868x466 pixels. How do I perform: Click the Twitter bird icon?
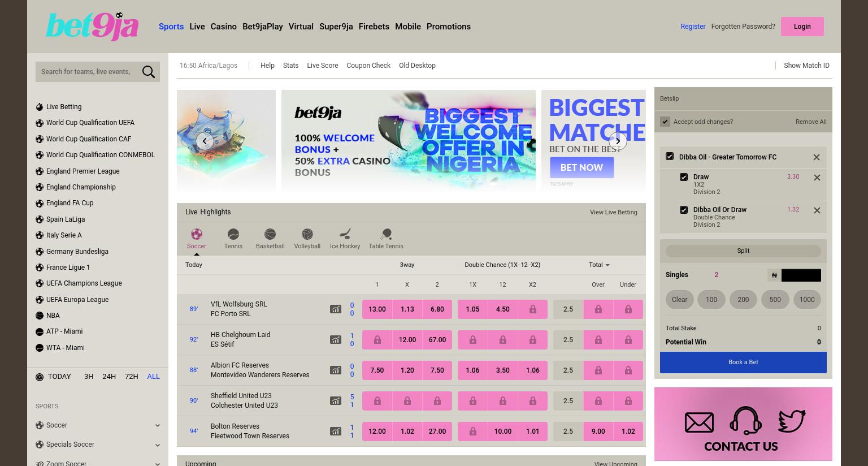[x=792, y=421]
